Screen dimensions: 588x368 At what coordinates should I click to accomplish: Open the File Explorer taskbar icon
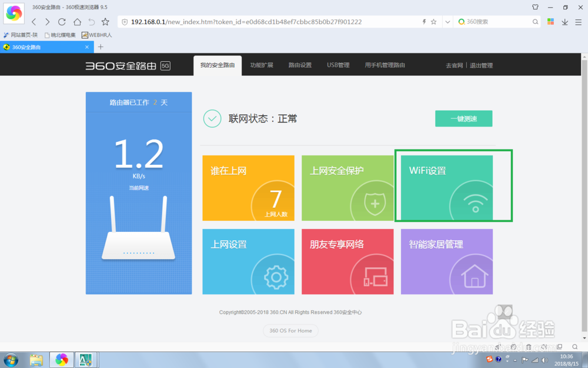pos(36,360)
